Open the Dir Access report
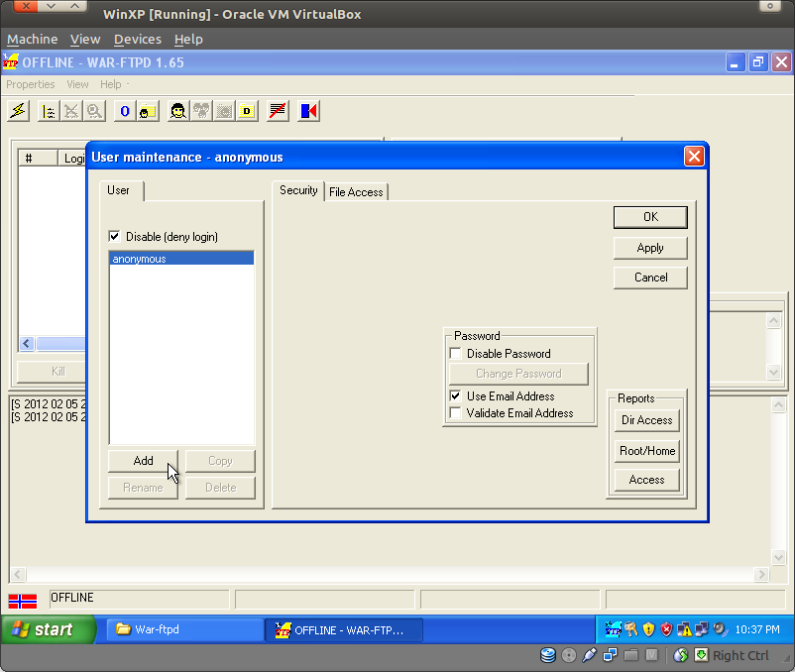The width and height of the screenshot is (795, 672). click(x=647, y=420)
